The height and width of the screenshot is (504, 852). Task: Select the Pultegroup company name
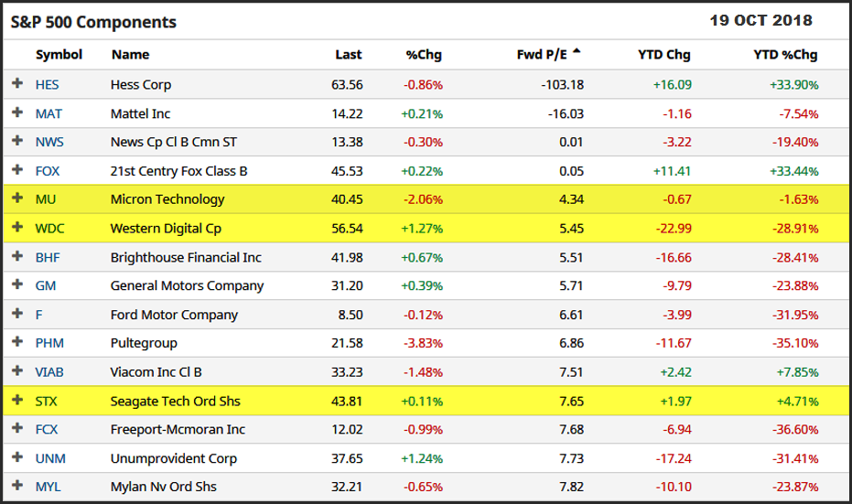144,343
